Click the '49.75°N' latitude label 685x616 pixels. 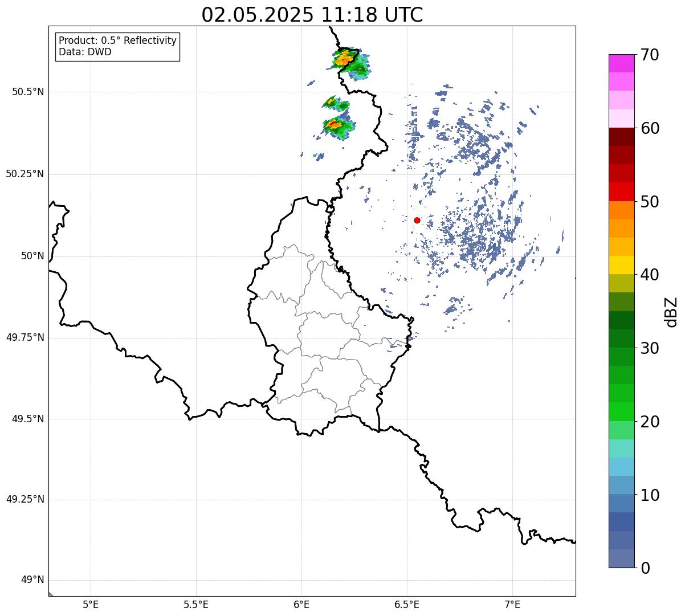pyautogui.click(x=25, y=337)
